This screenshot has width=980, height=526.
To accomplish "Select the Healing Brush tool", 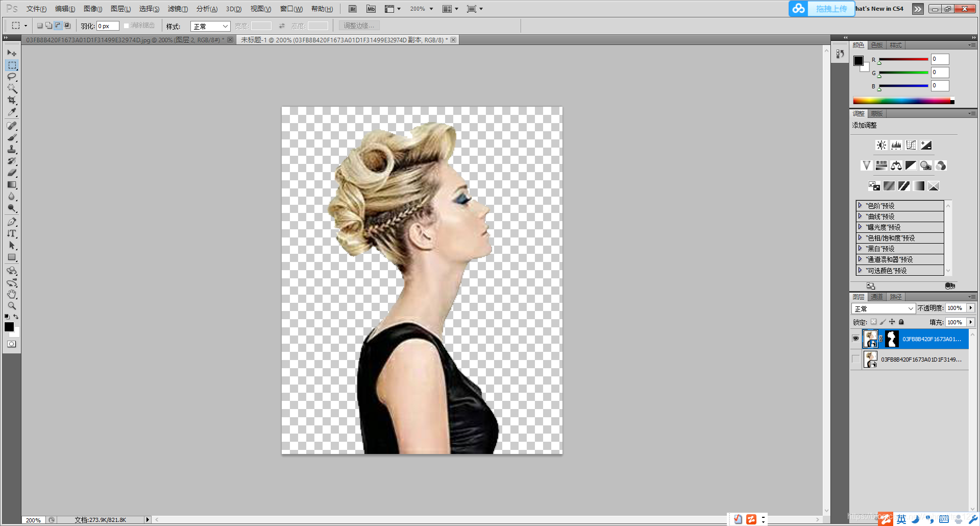I will pos(12,126).
